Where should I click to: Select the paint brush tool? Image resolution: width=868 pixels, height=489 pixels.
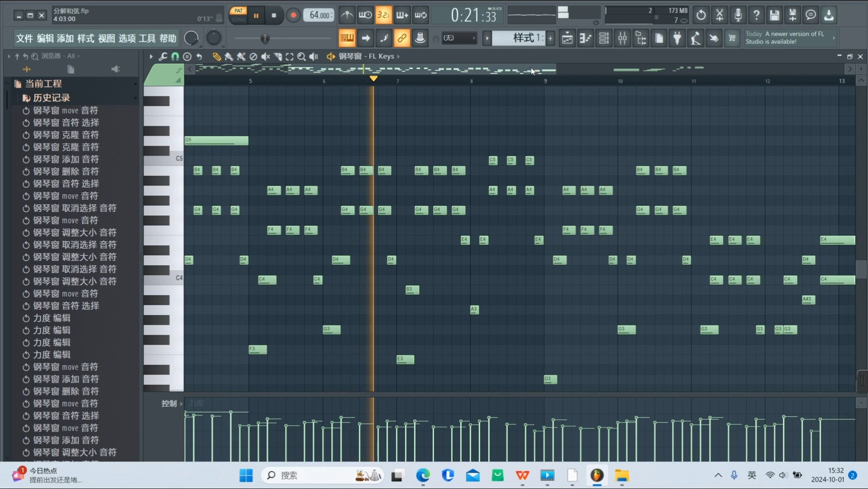coord(229,57)
